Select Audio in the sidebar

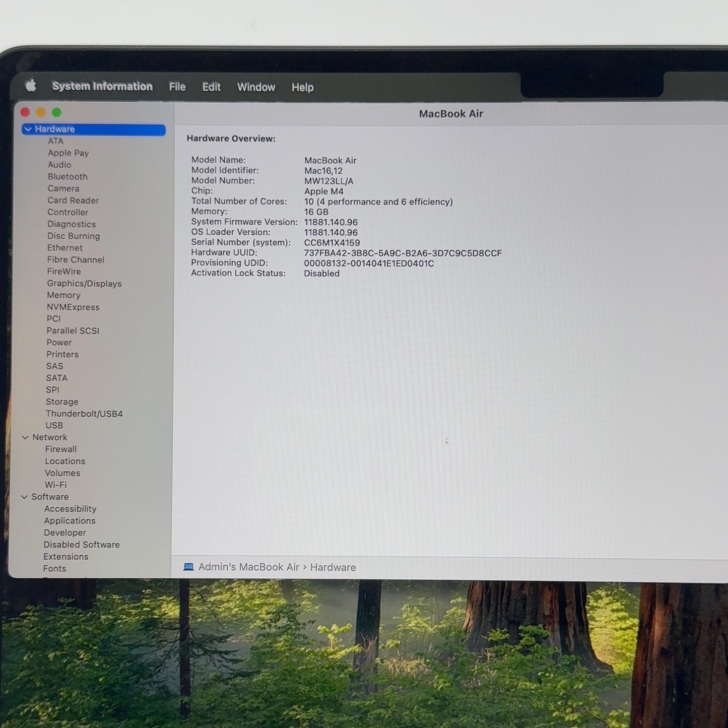[59, 165]
